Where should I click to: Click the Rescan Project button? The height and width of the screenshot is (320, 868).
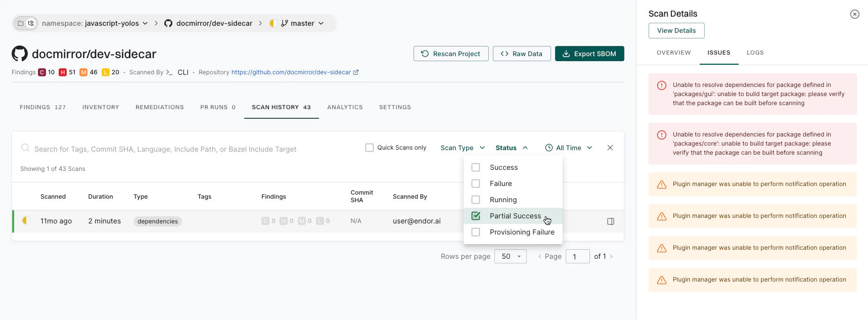tap(451, 54)
